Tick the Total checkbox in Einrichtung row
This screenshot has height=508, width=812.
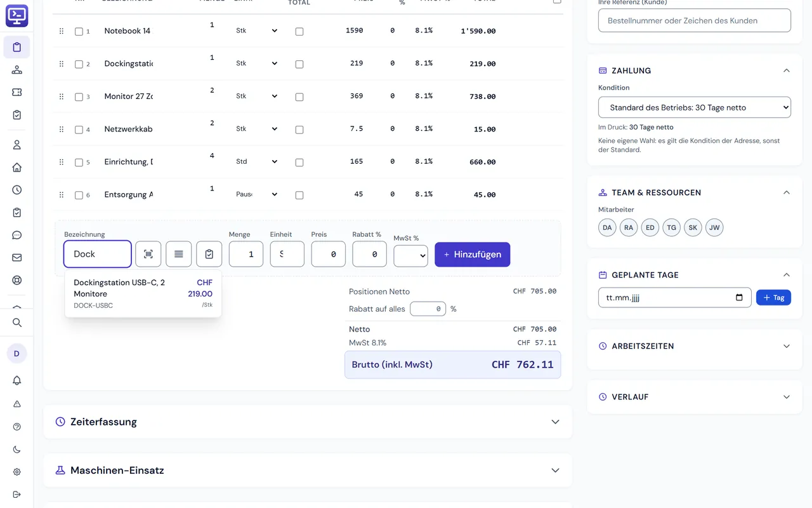(x=299, y=163)
